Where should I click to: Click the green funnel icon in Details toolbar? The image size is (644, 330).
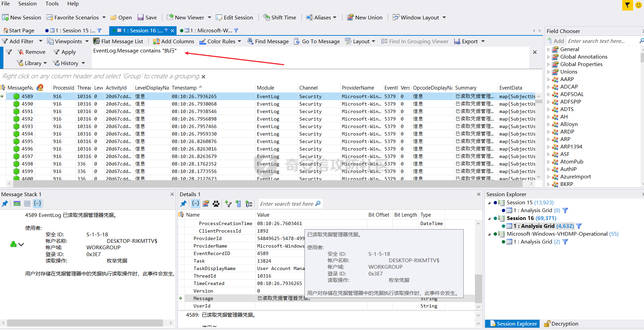tap(228, 204)
